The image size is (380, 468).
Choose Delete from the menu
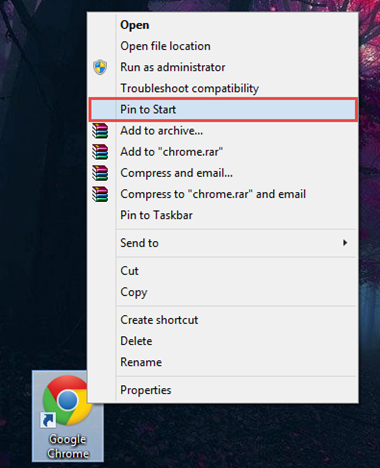tap(223, 341)
